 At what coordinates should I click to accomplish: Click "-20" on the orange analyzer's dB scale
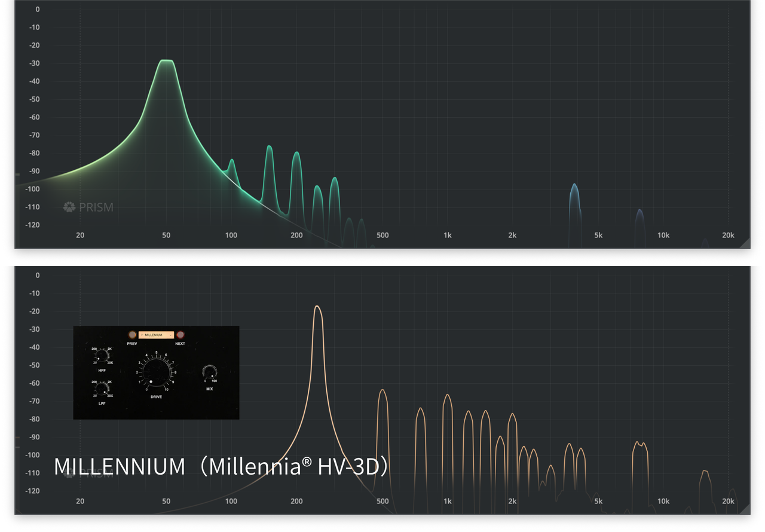point(33,311)
